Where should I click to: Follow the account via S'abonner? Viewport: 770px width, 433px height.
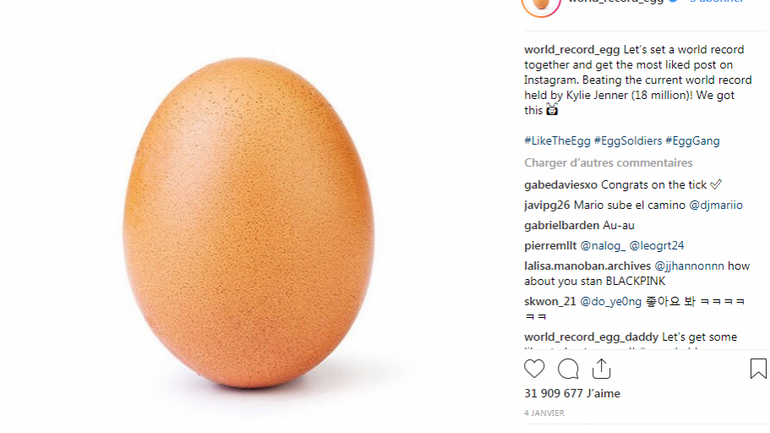coord(716,1)
